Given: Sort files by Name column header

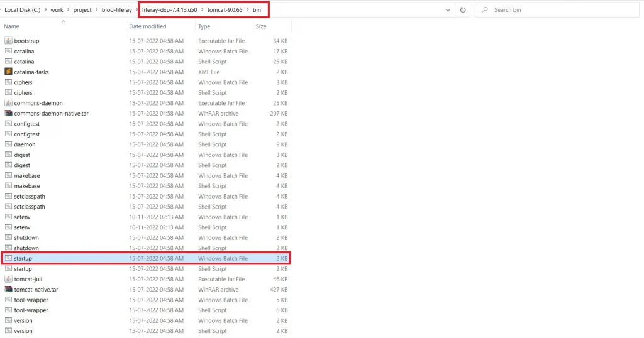Looking at the screenshot, I should 12,26.
